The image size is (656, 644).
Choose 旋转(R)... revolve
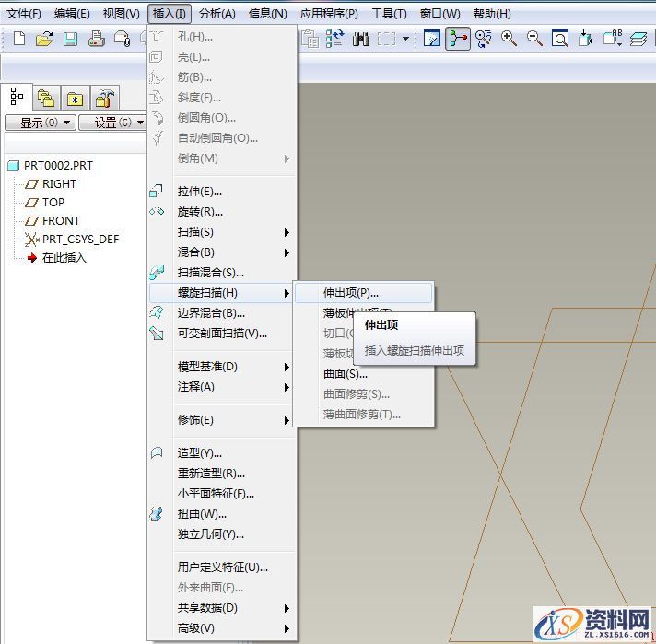pos(222,212)
